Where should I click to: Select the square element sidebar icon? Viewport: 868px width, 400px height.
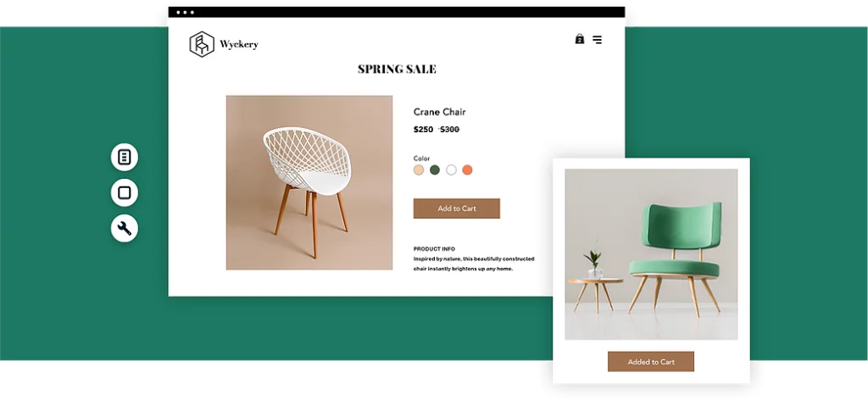(x=125, y=192)
